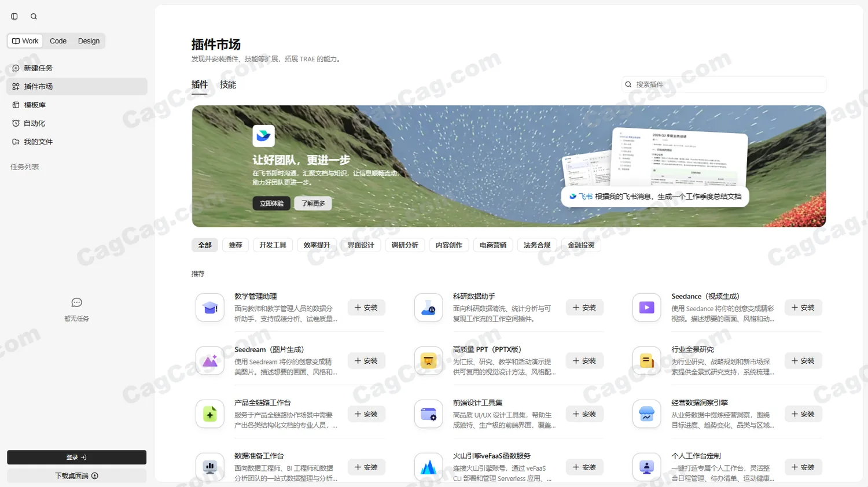Click the 火山引擎veFaaS函数服务 plugin icon

(x=429, y=467)
